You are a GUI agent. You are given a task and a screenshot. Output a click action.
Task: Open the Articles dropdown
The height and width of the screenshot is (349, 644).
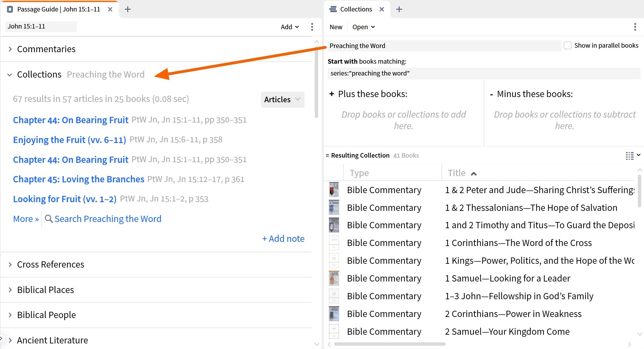point(283,100)
